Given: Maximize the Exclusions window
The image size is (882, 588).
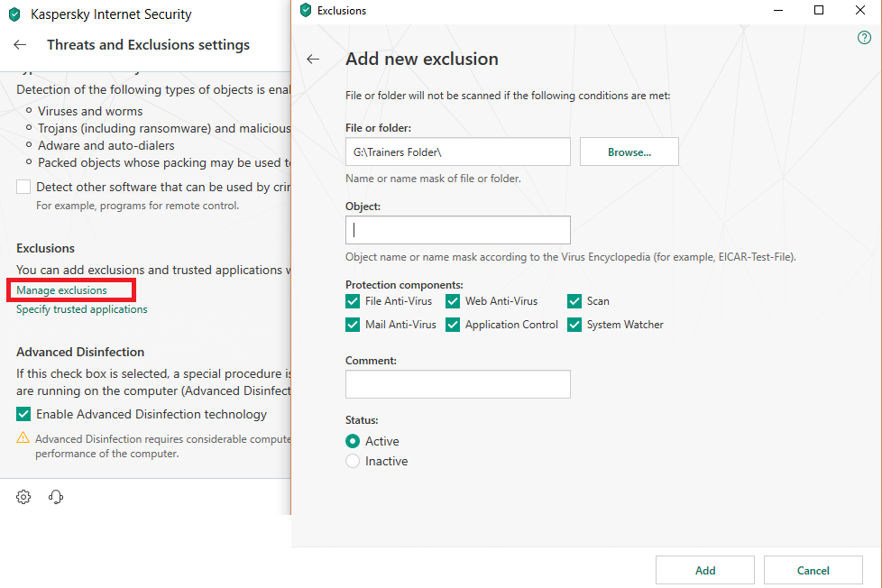Looking at the screenshot, I should point(819,10).
